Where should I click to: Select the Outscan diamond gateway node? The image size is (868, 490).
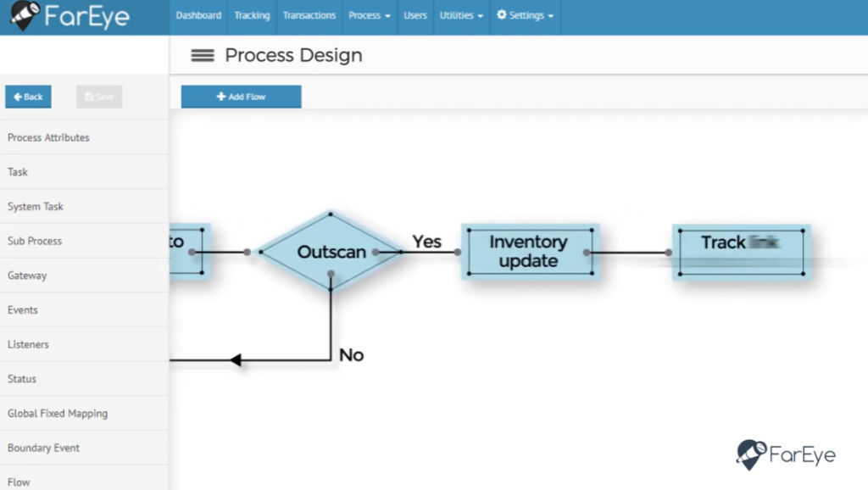[x=331, y=252]
